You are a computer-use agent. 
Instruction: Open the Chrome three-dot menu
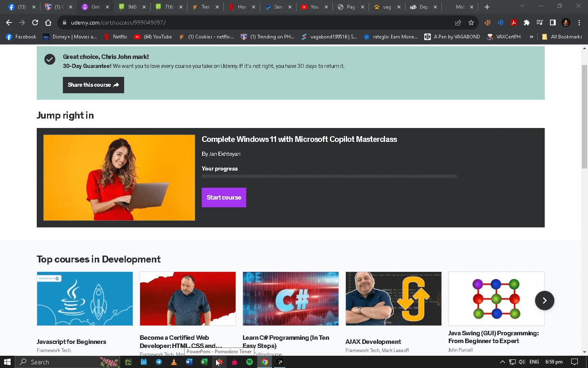[579, 22]
